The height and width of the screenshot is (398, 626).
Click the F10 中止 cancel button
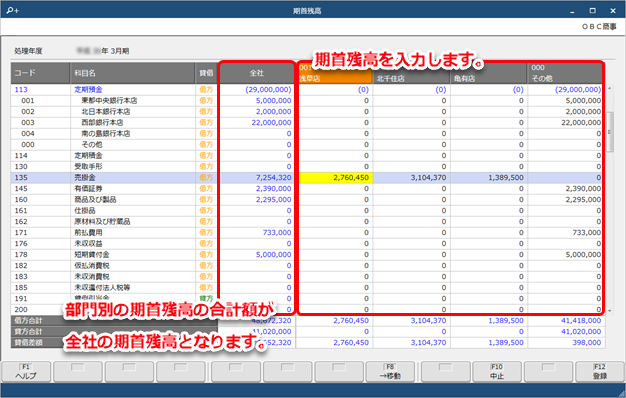point(497,372)
